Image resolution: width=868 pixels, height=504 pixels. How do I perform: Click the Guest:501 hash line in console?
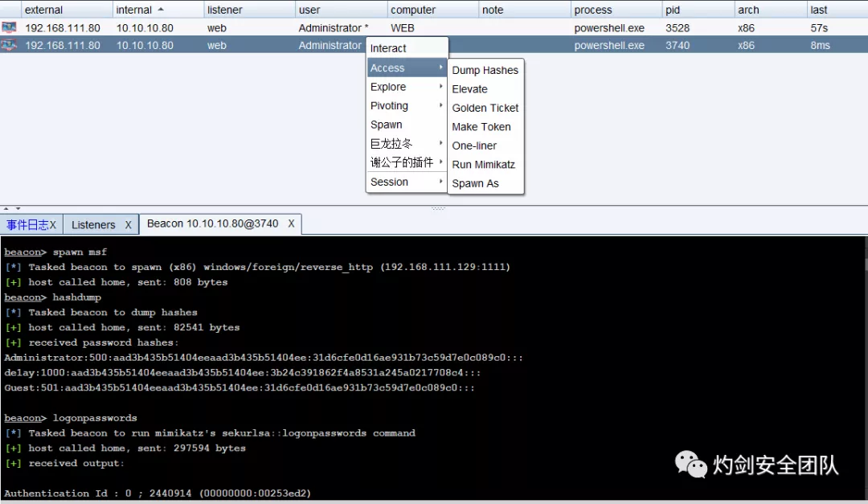(x=240, y=387)
